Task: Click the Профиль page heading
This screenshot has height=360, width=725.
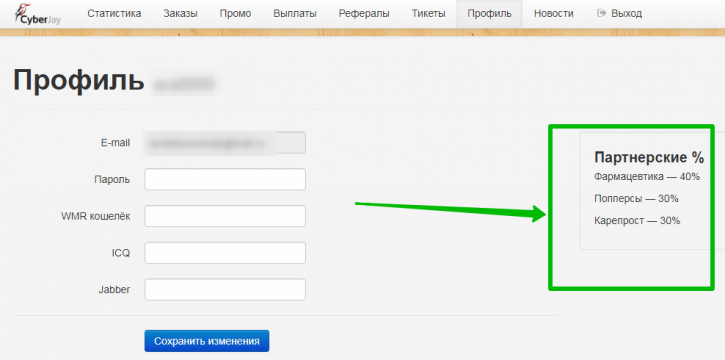Action: click(x=79, y=80)
